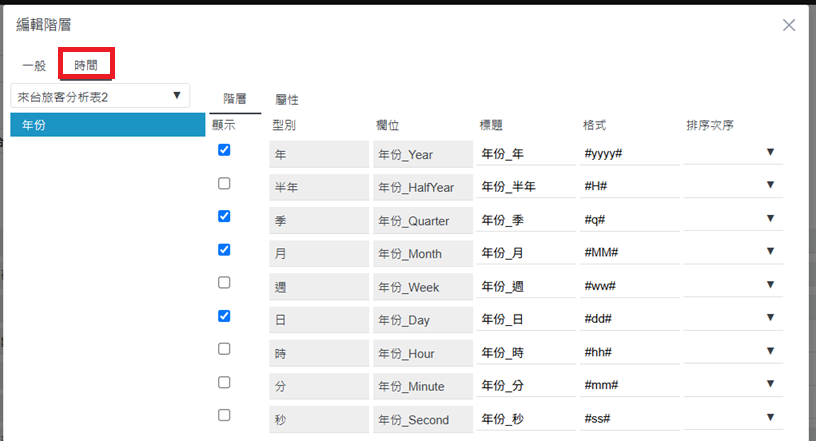Open the 屬性 sub-tab
816x441 pixels.
click(287, 99)
